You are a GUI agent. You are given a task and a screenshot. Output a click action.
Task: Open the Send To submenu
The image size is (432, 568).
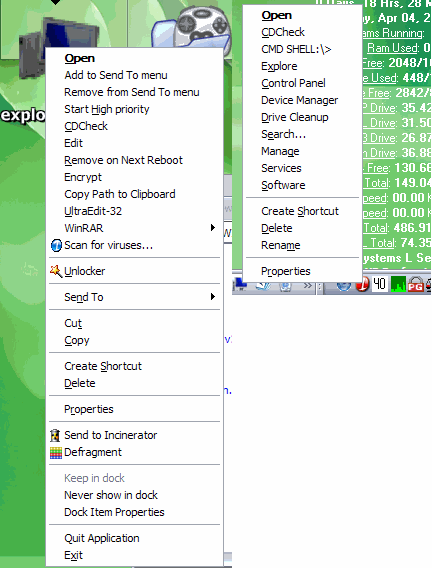[134, 297]
